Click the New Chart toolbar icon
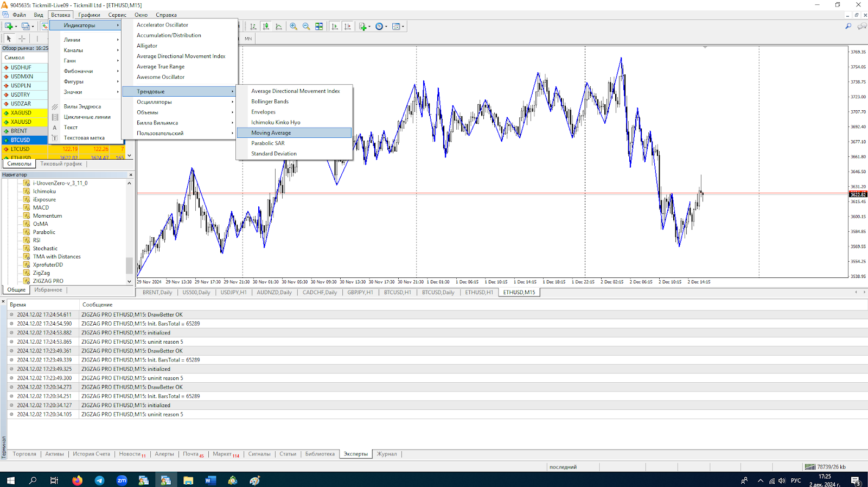Viewport: 868px width, 487px height. [9, 26]
